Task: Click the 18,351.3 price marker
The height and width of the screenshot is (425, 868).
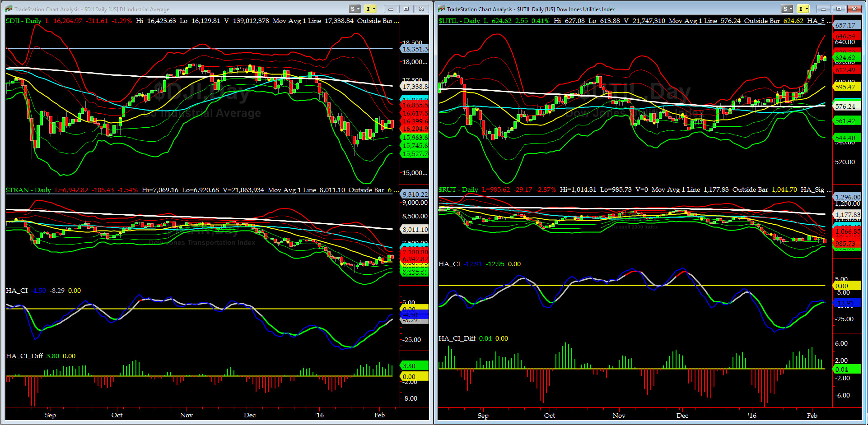Action: pos(415,49)
